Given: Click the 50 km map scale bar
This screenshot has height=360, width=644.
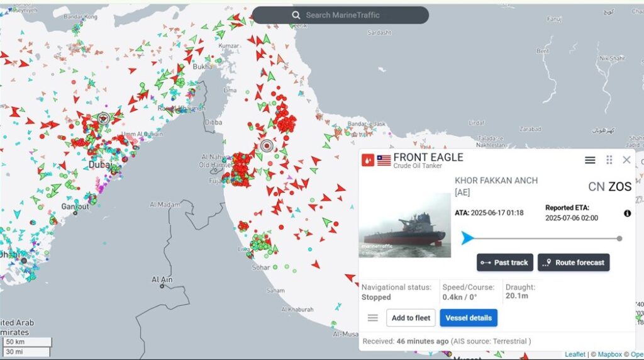Looking at the screenshot, I should (x=27, y=342).
